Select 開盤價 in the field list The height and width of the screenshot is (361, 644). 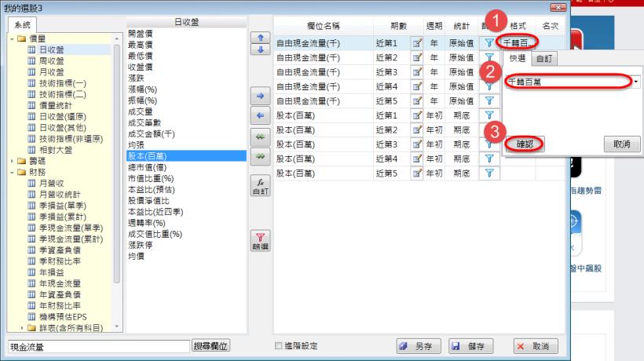pos(140,33)
